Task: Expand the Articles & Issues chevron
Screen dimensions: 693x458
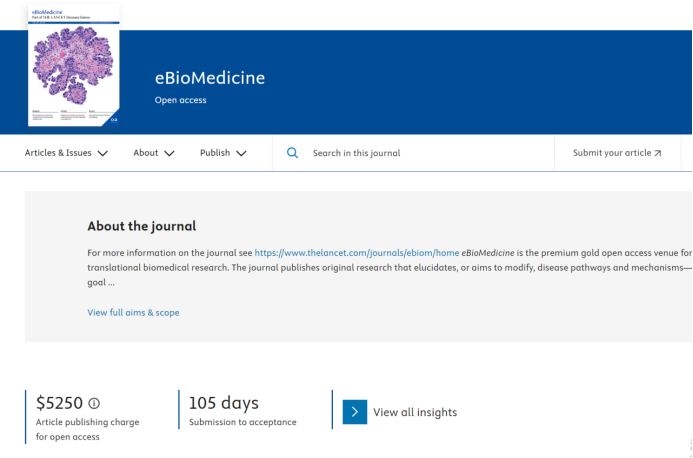Action: point(103,153)
